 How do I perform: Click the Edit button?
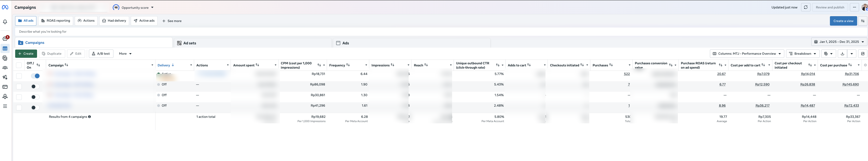point(76,54)
